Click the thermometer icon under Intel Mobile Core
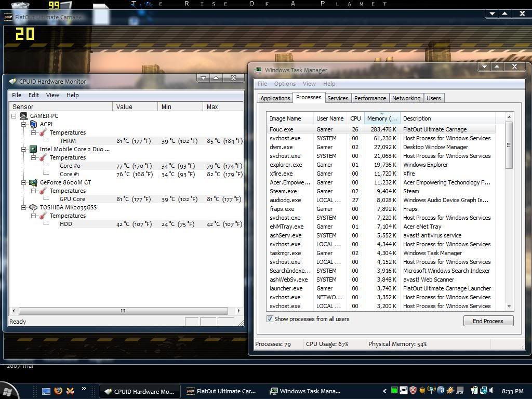Image resolution: width=532 pixels, height=399 pixels. [43, 157]
